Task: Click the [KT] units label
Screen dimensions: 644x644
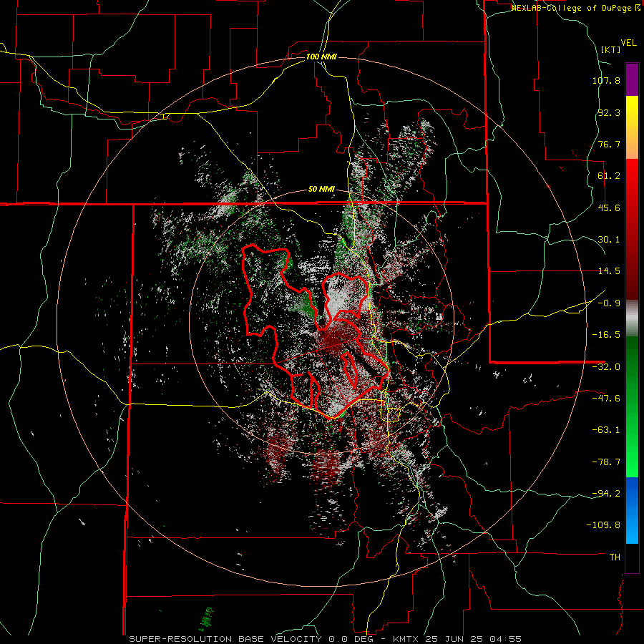Action: click(611, 49)
